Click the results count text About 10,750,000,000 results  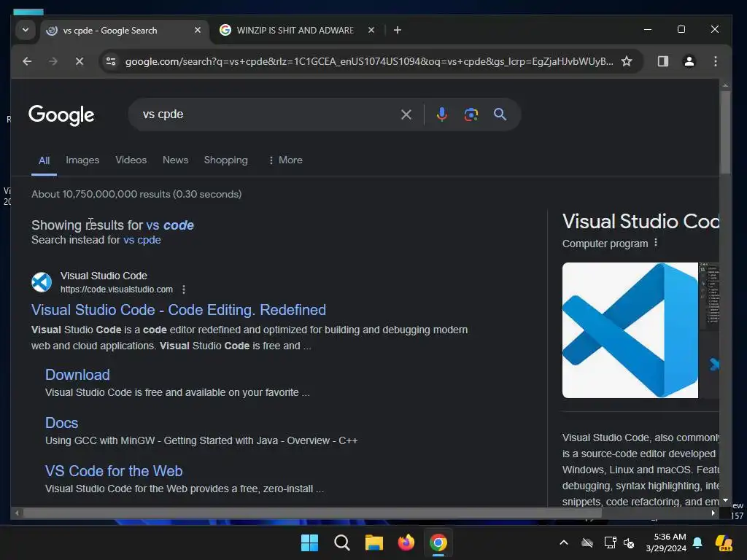(136, 194)
